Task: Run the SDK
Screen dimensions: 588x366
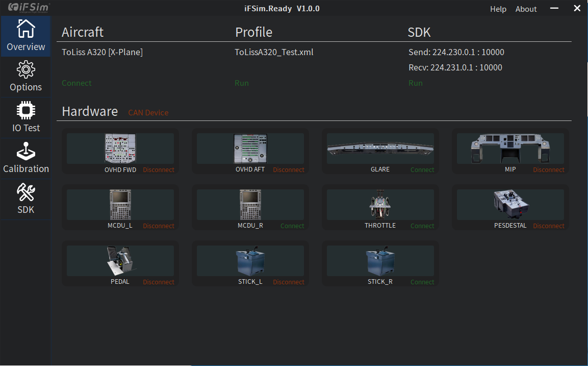Action: (x=416, y=83)
